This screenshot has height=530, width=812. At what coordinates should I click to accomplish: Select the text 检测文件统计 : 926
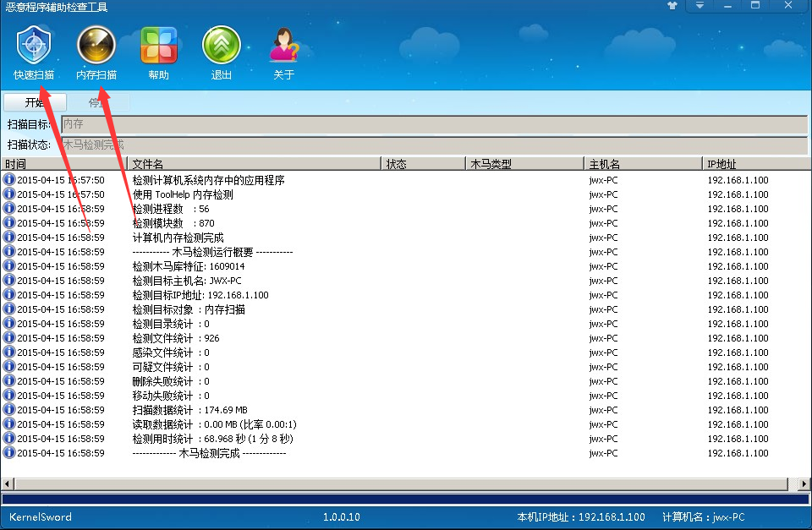pos(176,338)
